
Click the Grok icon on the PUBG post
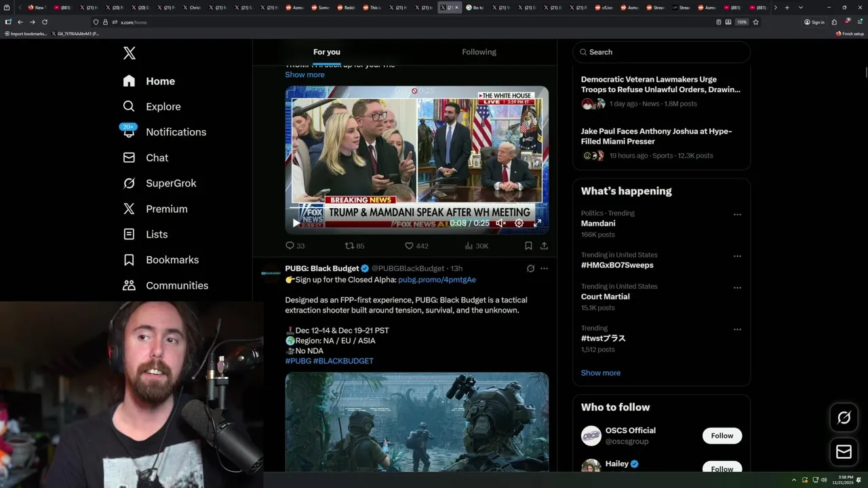530,268
